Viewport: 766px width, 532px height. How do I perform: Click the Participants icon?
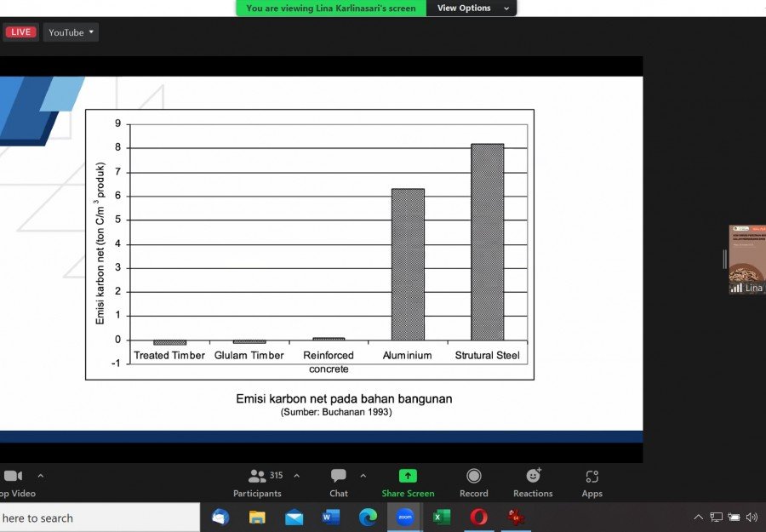tap(257, 476)
